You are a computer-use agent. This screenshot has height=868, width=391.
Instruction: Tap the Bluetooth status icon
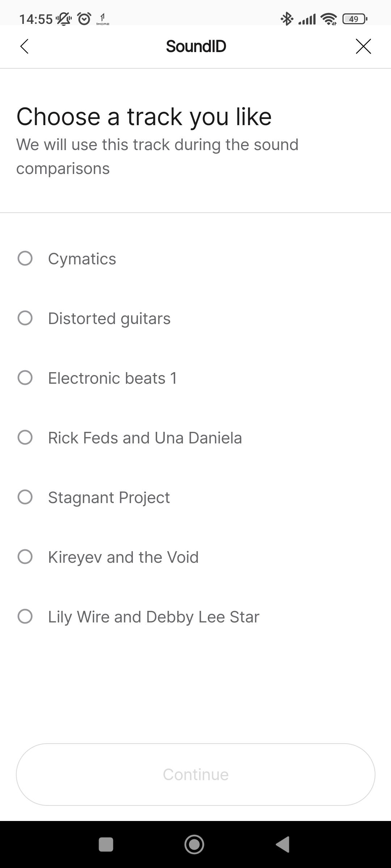click(x=287, y=19)
